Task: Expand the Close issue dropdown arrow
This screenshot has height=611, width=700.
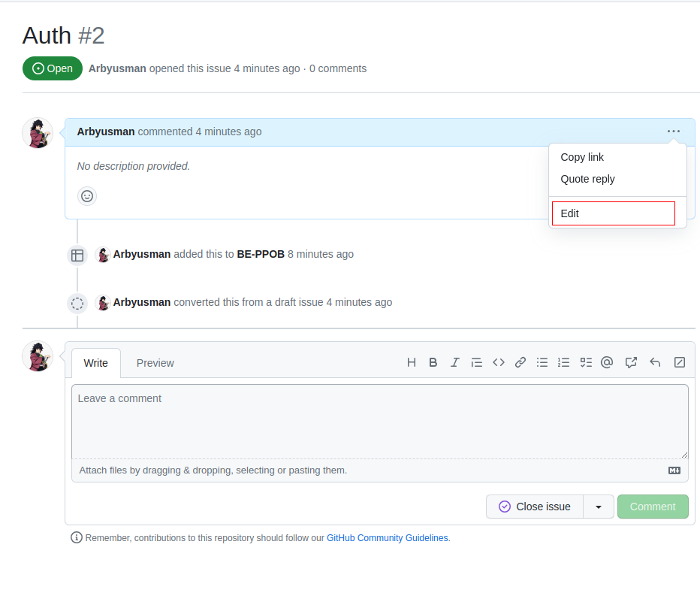Action: (x=598, y=507)
